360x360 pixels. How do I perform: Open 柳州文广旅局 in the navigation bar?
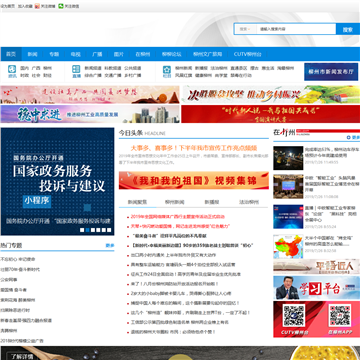tap(208, 54)
